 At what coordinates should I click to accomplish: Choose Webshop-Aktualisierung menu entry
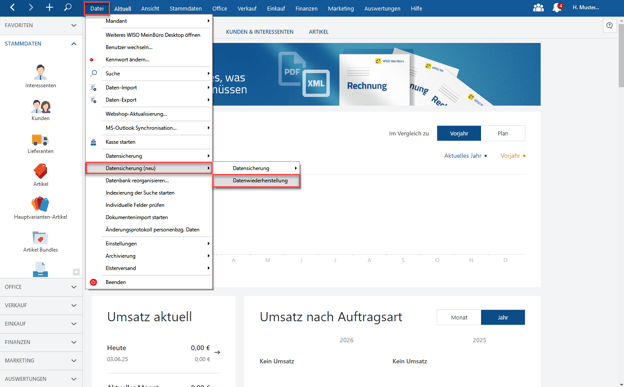pos(149,114)
